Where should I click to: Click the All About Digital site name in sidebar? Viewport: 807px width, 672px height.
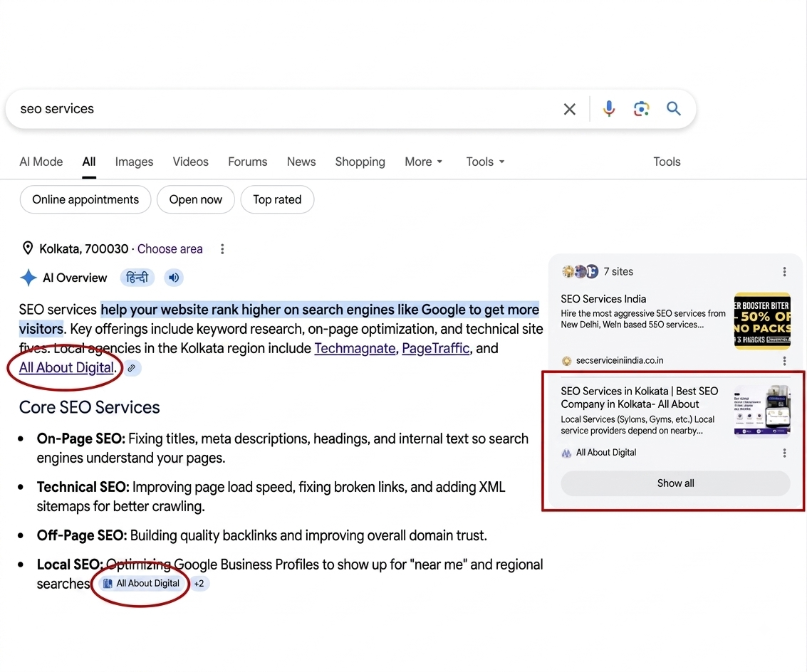(605, 453)
